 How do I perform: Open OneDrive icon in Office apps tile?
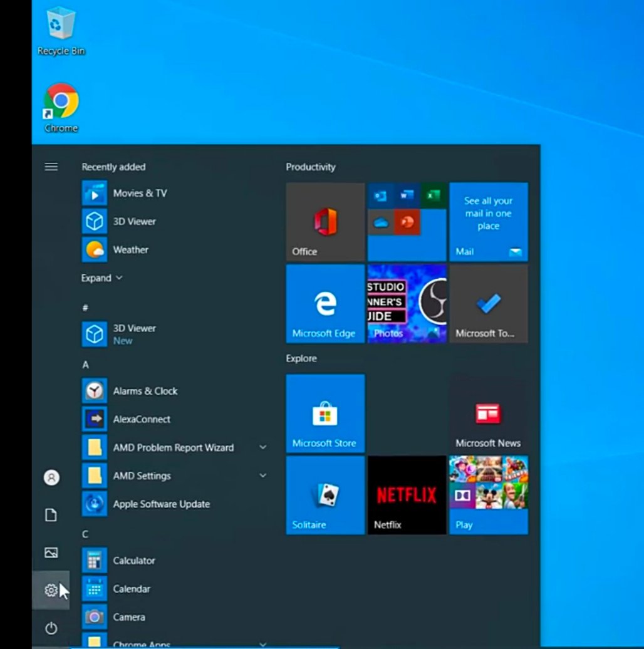380,222
